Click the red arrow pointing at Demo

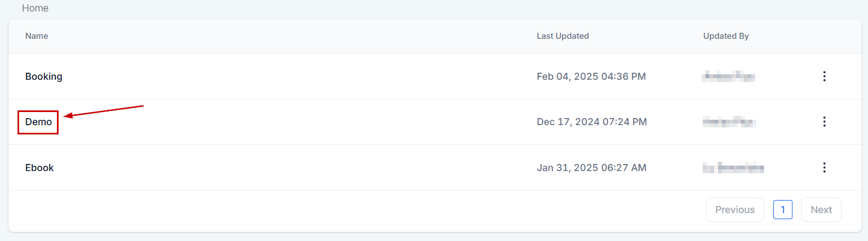click(104, 110)
